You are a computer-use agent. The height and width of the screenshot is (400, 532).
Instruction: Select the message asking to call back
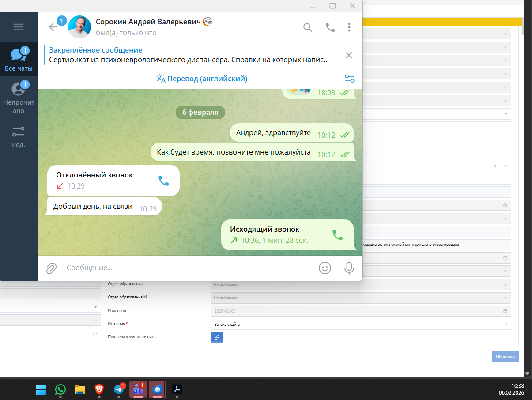pyautogui.click(x=252, y=152)
